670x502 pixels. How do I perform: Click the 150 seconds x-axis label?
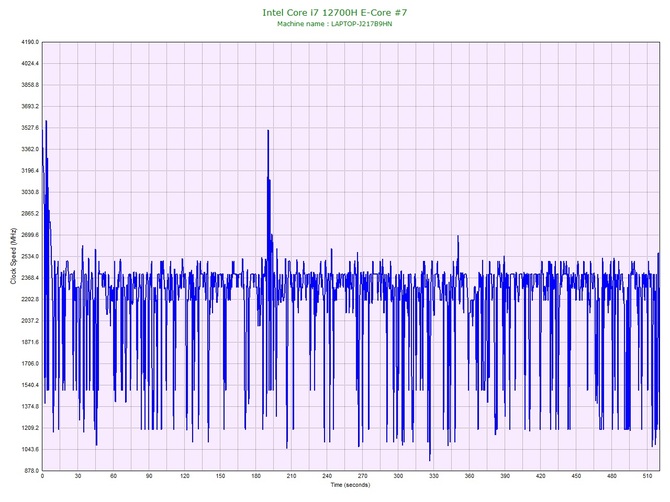click(x=220, y=476)
